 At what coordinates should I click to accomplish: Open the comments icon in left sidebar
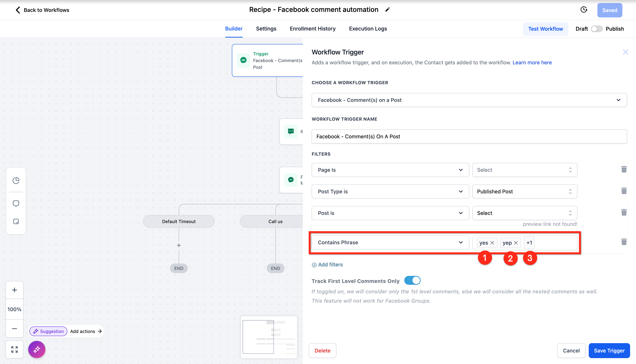tap(16, 204)
